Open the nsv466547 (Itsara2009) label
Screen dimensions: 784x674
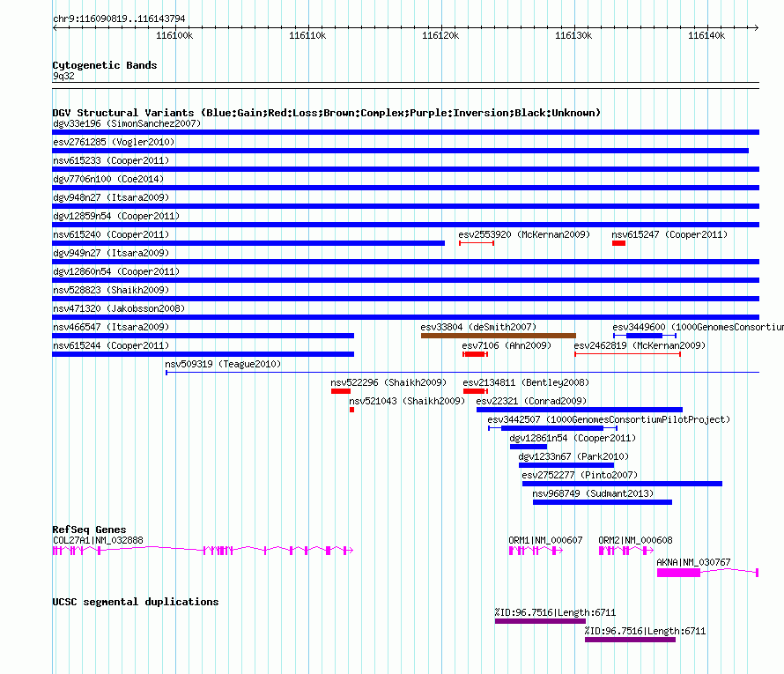click(x=111, y=327)
